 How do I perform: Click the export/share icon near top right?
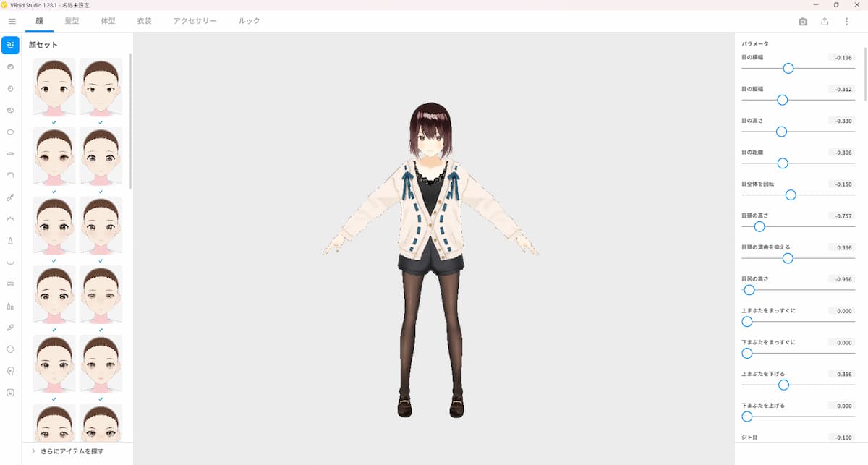pyautogui.click(x=825, y=22)
